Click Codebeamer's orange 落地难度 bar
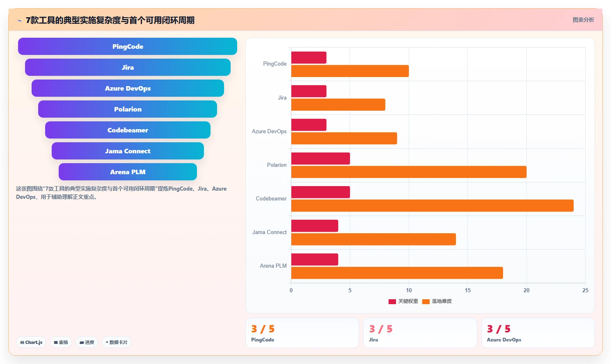611x364 pixels. [x=433, y=205]
